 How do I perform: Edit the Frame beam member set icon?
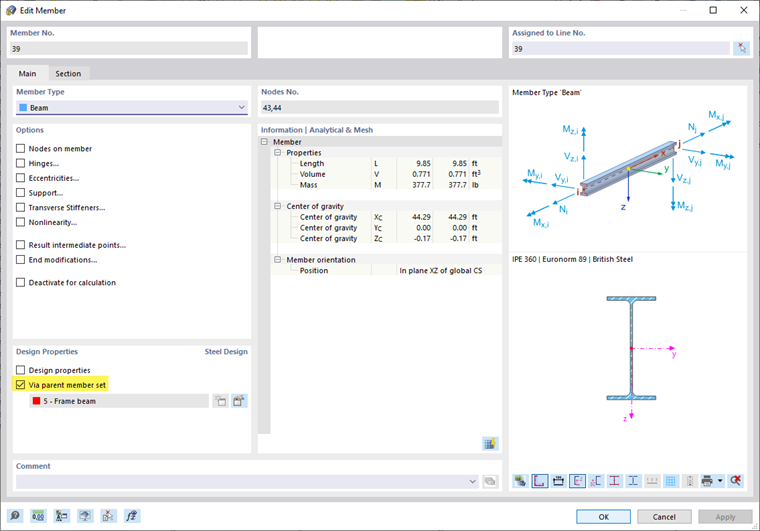click(239, 401)
